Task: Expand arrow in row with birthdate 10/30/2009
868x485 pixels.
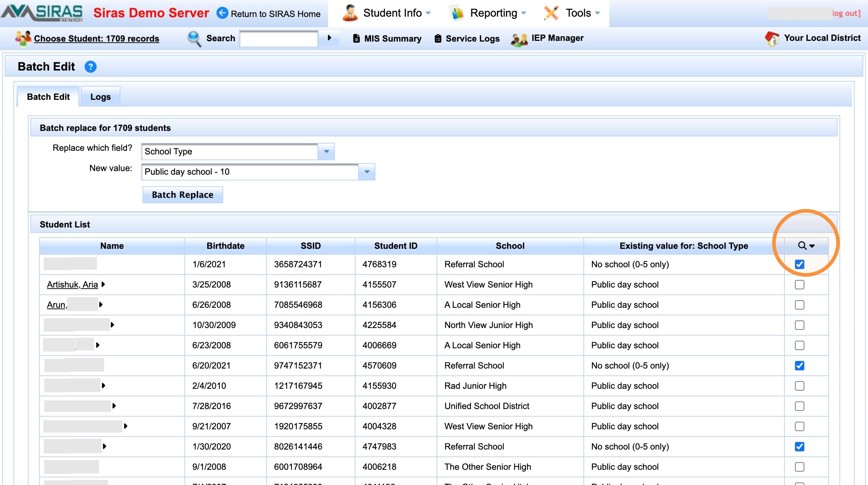Action: [x=112, y=325]
